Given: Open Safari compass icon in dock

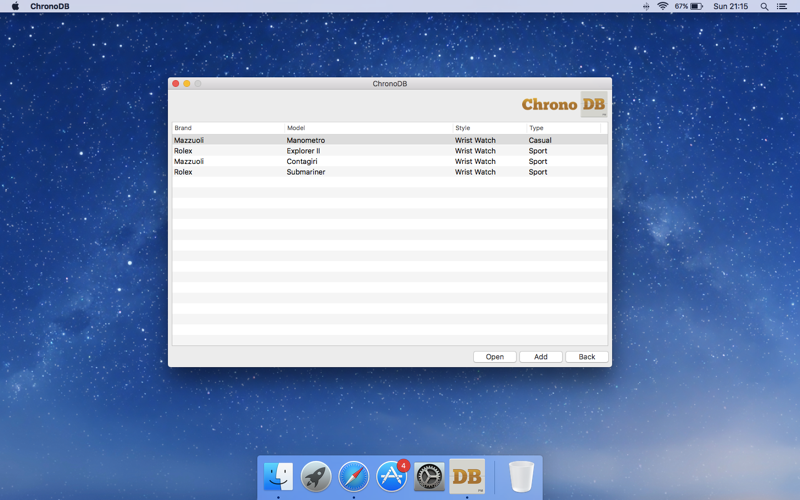Looking at the screenshot, I should (354, 477).
